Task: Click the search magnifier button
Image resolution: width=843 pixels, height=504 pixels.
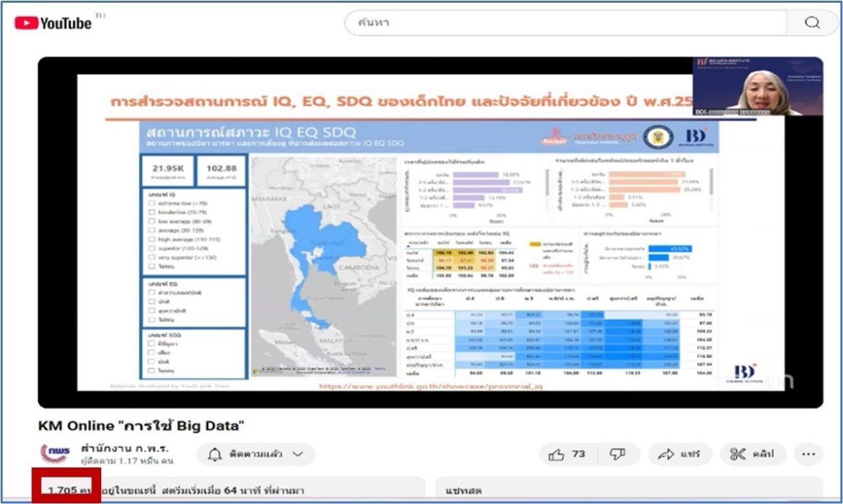Action: (x=812, y=22)
